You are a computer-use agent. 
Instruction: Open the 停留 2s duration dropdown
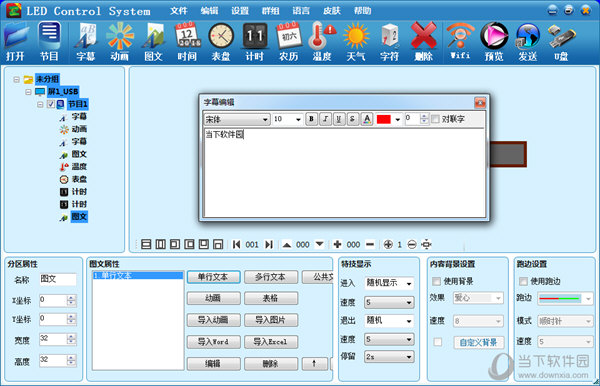(x=389, y=357)
